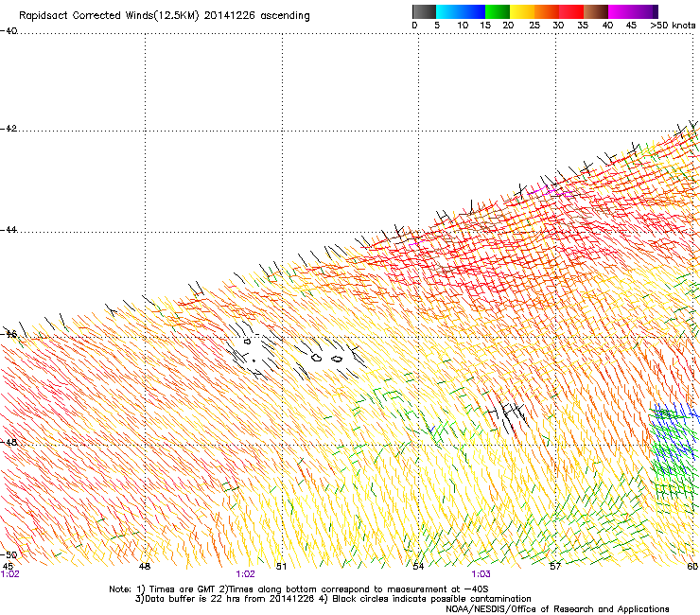The height and width of the screenshot is (615, 700).
Task: Click the dark purple 45-50 knots color segment
Action: tap(645, 12)
